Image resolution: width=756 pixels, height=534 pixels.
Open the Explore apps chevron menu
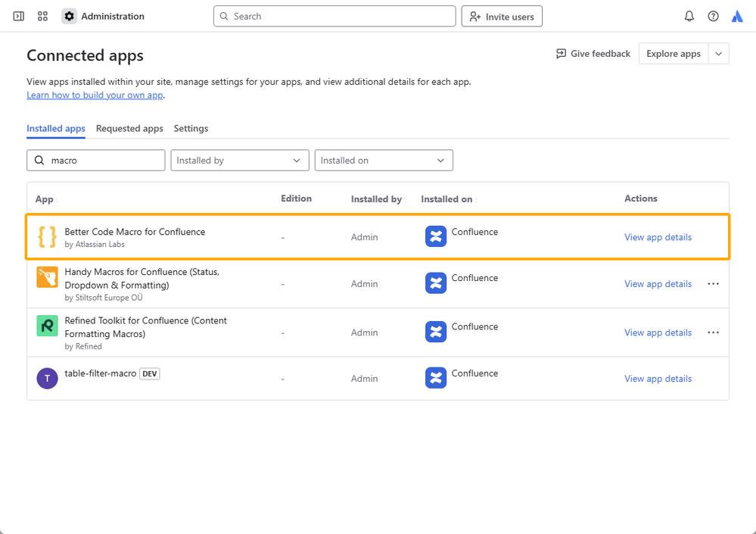tap(719, 54)
